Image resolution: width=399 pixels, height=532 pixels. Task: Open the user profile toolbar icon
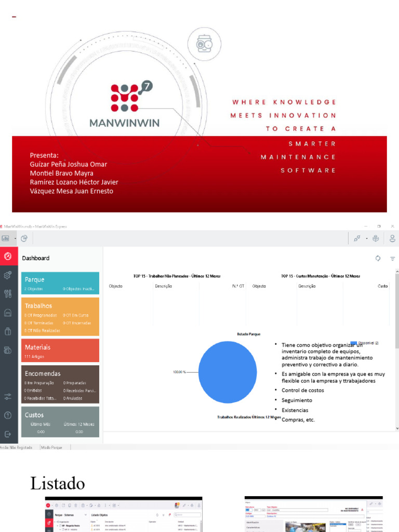[392, 238]
